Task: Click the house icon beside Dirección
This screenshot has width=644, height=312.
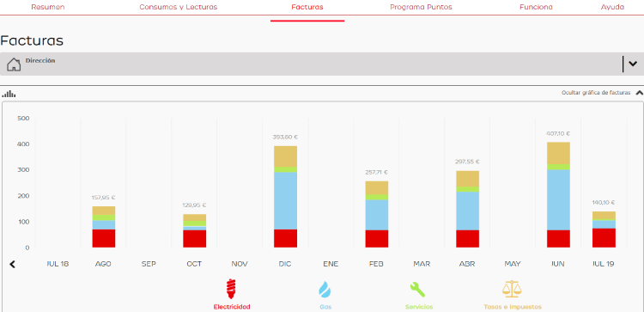Action: (x=14, y=64)
